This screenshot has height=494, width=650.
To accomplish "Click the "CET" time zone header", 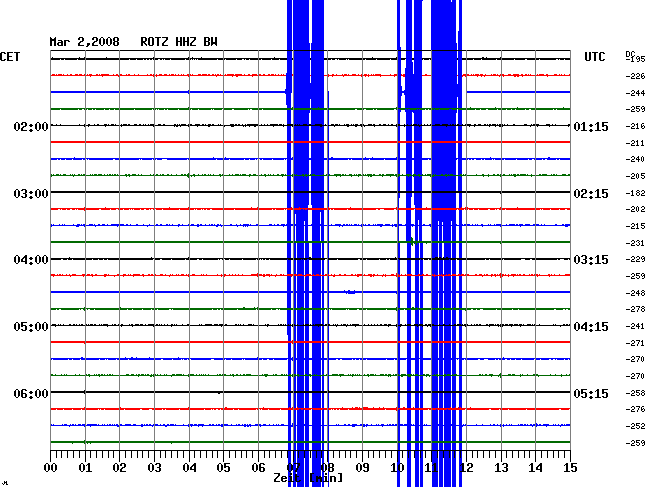I will click(x=10, y=57).
